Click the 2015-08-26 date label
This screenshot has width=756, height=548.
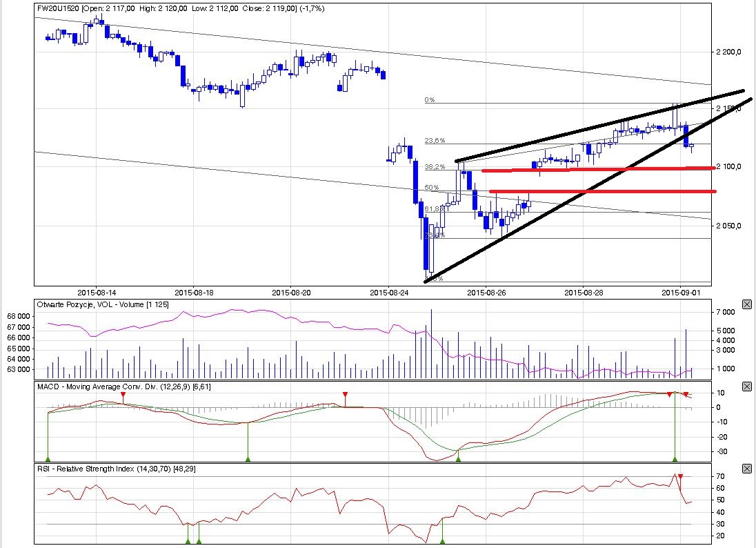486,293
